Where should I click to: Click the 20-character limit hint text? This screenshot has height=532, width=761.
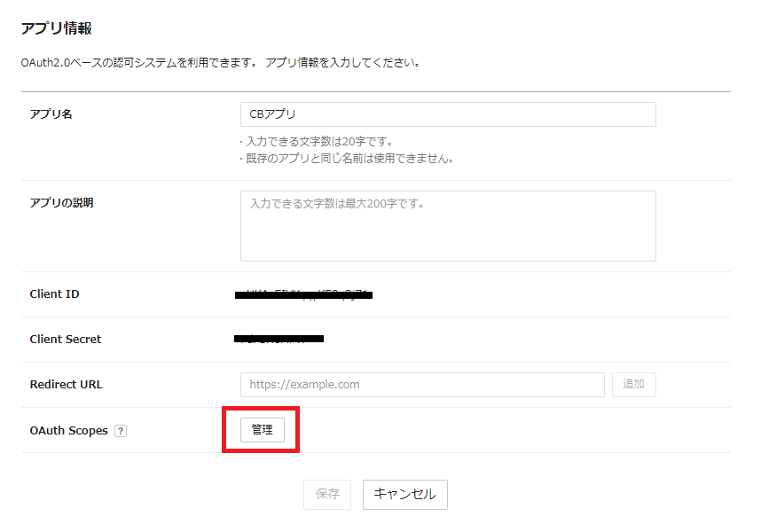(x=316, y=142)
